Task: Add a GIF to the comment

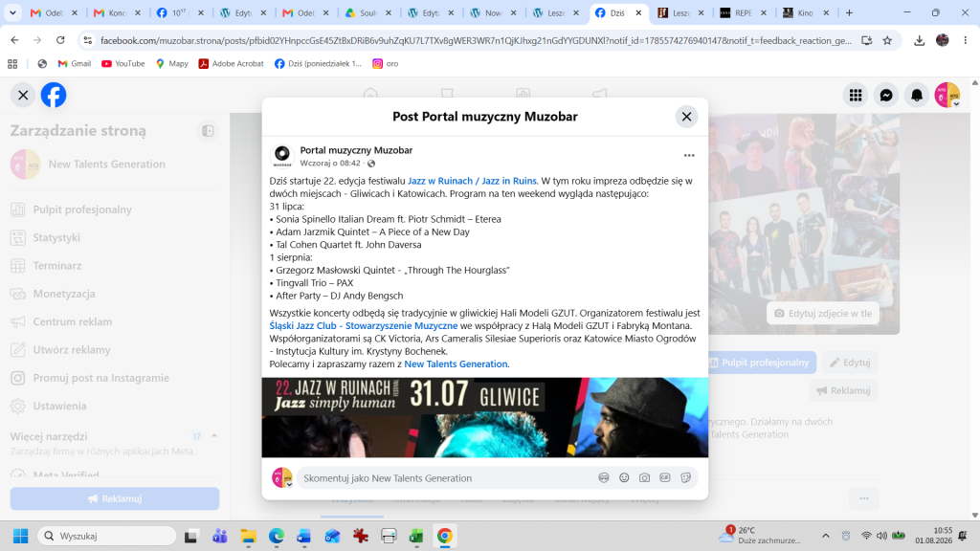Action: click(665, 478)
